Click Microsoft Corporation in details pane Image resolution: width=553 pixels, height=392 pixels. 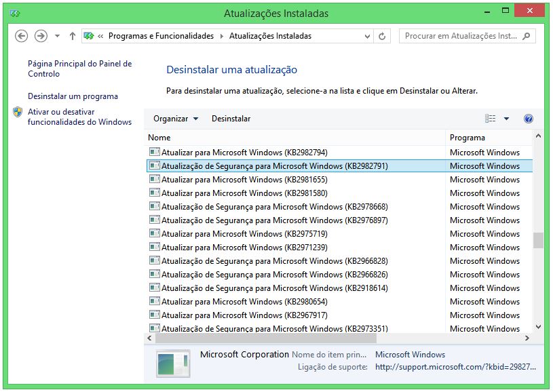(244, 354)
